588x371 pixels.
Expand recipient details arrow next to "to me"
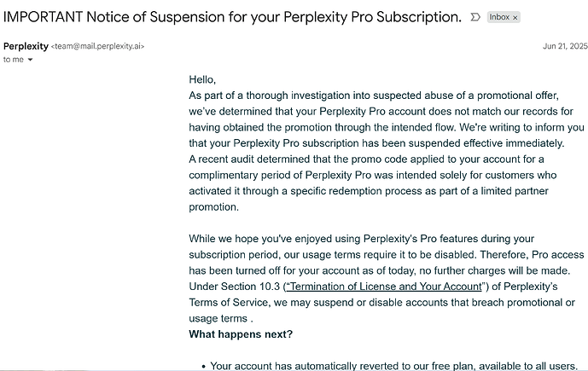pos(31,60)
